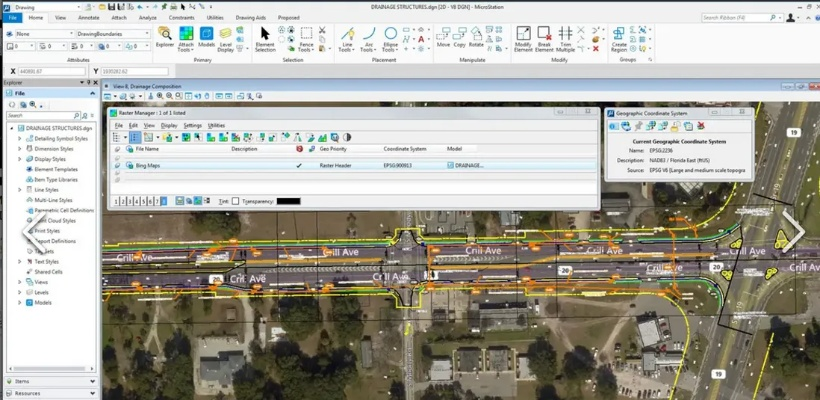Toggle view 3 button in Raster Manager

[x=130, y=201]
